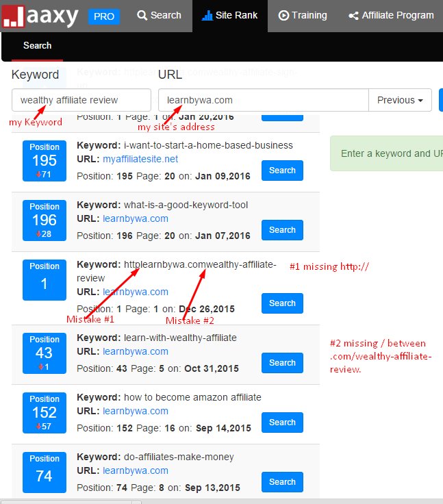The width and height of the screenshot is (443, 504).
Task: Click the Position 152 badge
Action: [x=45, y=413]
